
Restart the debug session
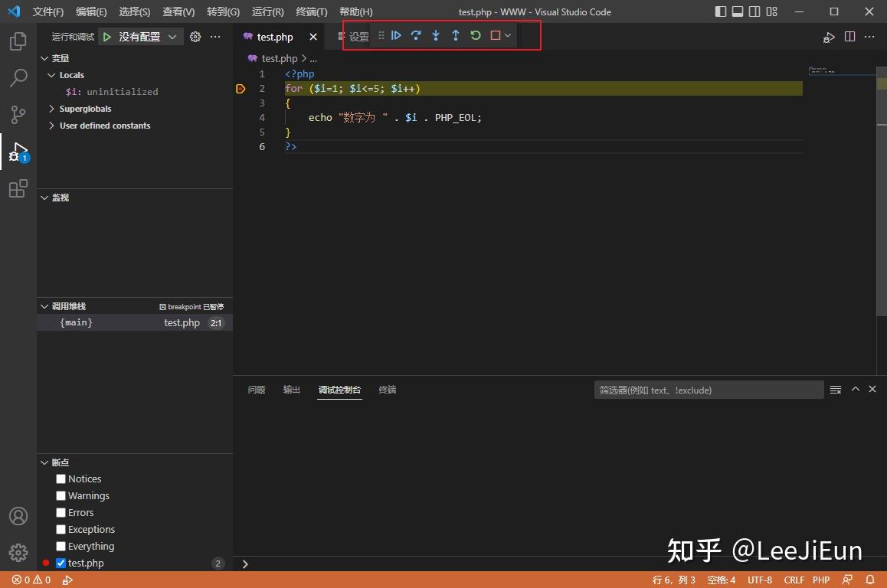(476, 35)
